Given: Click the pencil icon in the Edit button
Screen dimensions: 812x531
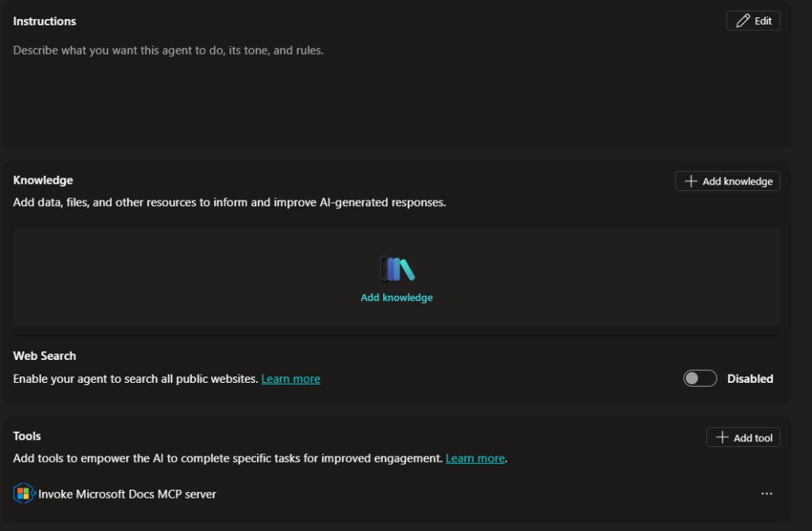Looking at the screenshot, I should coord(742,21).
